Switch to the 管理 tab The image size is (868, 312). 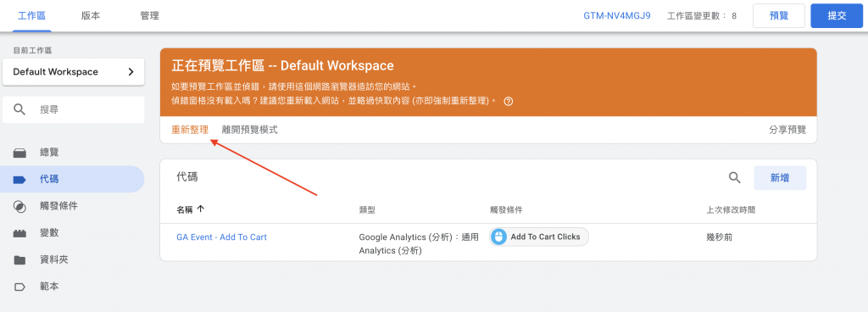coord(149,16)
